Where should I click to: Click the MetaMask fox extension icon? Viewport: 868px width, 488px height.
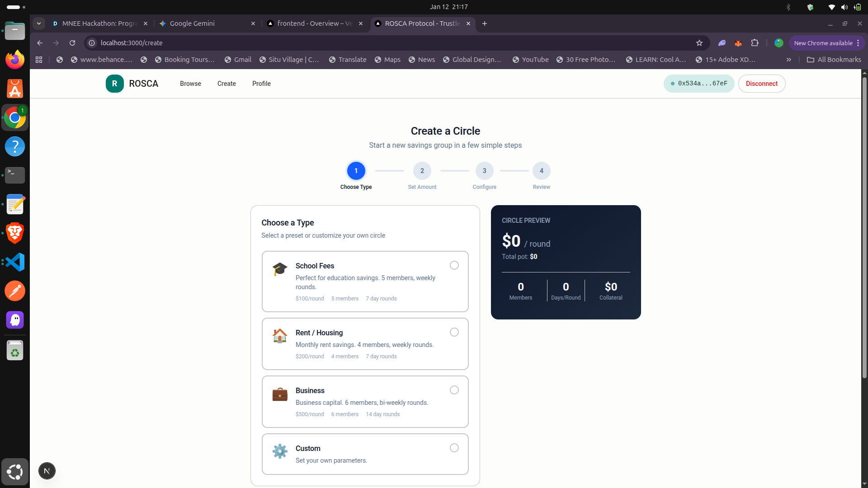[x=738, y=43]
